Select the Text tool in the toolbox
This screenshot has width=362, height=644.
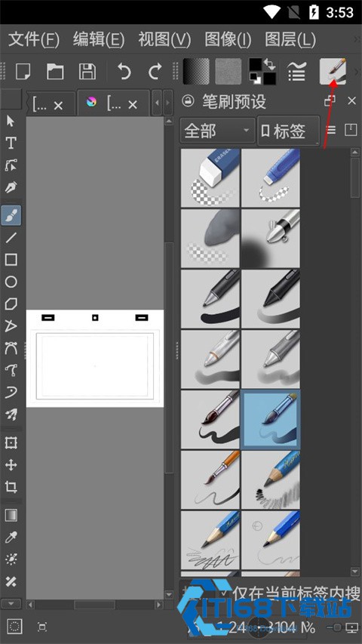click(x=11, y=143)
